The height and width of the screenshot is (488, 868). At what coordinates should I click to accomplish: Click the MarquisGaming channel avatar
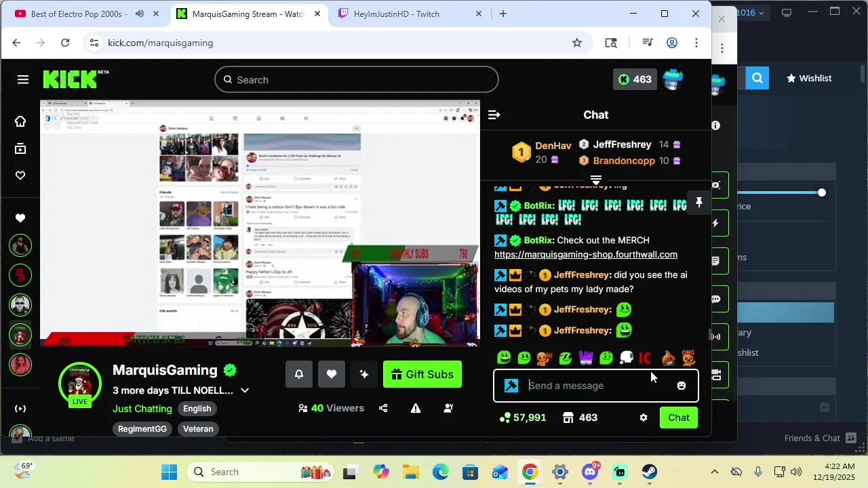(x=80, y=384)
